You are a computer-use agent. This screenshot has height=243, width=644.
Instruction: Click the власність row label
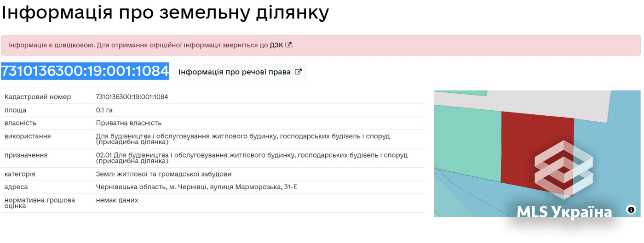[20, 123]
